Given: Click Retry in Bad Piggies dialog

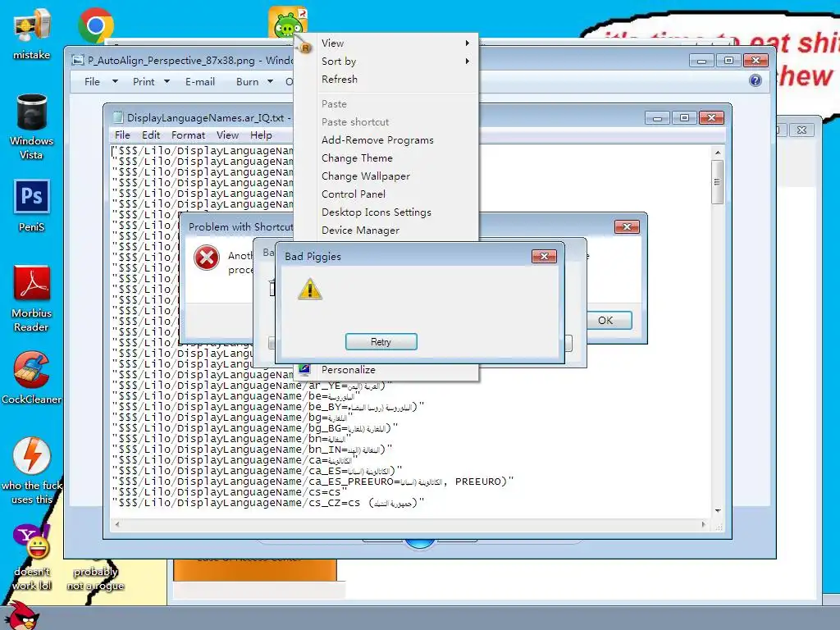Looking at the screenshot, I should (x=381, y=342).
